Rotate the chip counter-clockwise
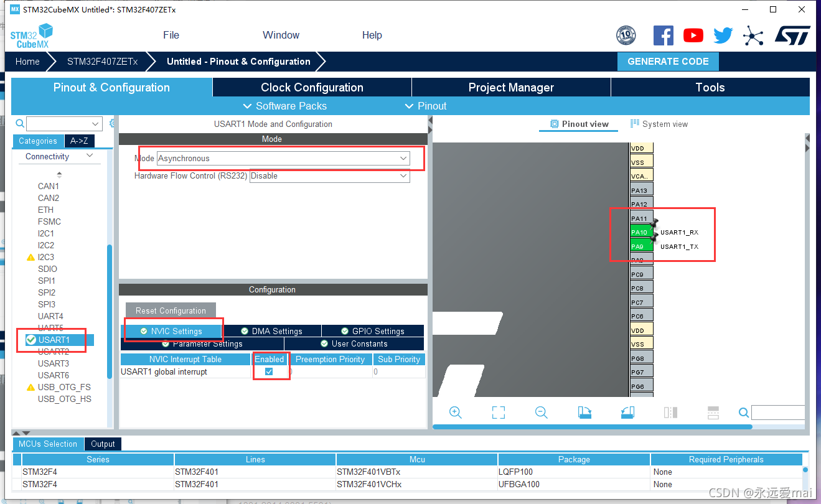Image resolution: width=821 pixels, height=504 pixels. (x=627, y=412)
